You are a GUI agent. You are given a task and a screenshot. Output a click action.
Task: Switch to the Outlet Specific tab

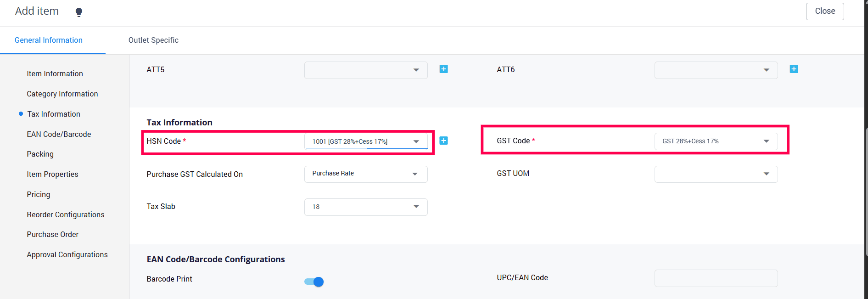pyautogui.click(x=153, y=40)
